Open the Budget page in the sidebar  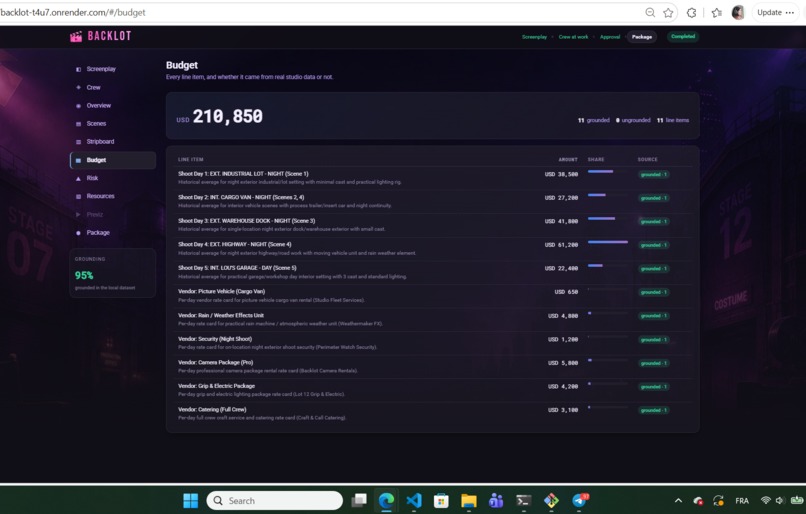coord(113,160)
